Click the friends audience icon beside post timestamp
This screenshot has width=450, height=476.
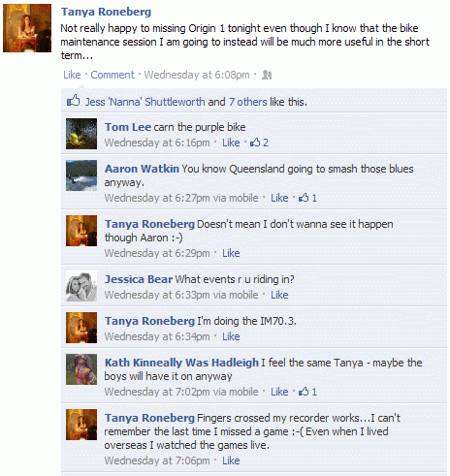click(267, 75)
